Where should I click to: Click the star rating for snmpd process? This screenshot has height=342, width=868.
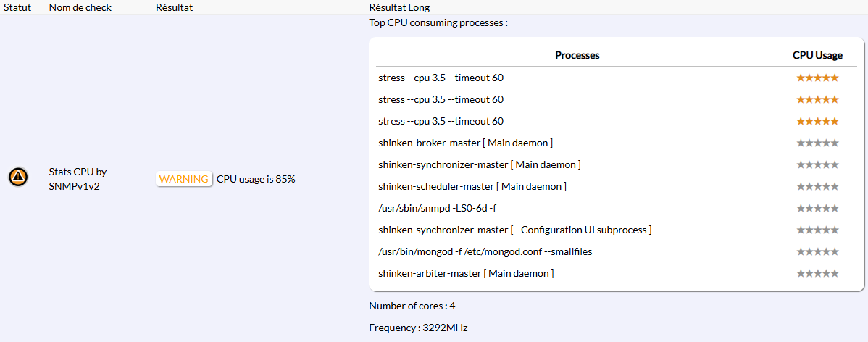(x=817, y=208)
